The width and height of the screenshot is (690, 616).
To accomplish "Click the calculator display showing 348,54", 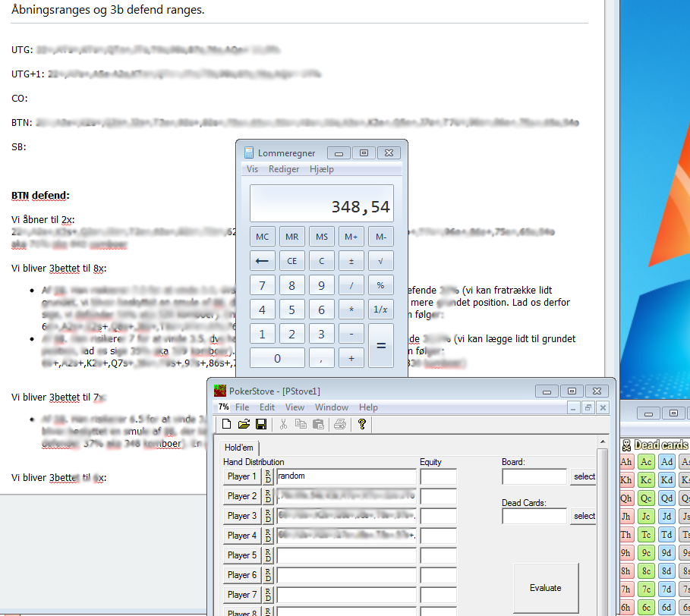I will coord(322,203).
